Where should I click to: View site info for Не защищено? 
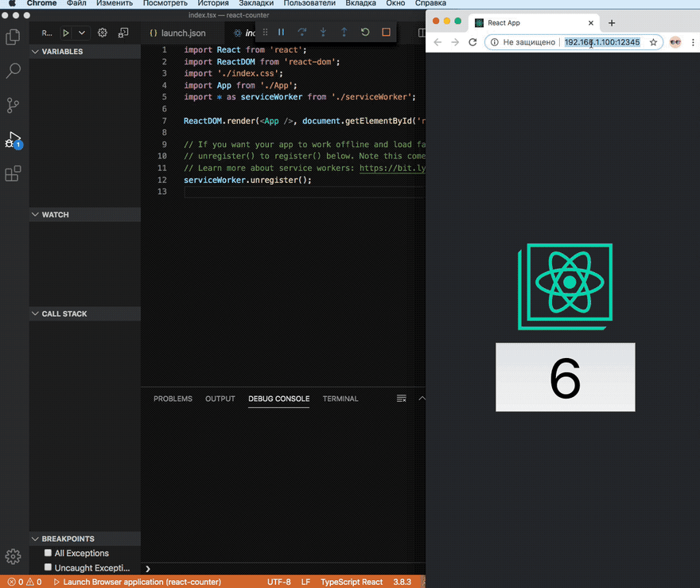[523, 42]
